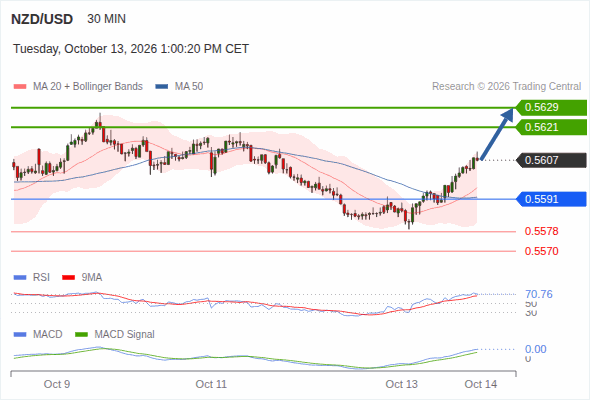Click the 0.5578 support level value

[x=541, y=231]
